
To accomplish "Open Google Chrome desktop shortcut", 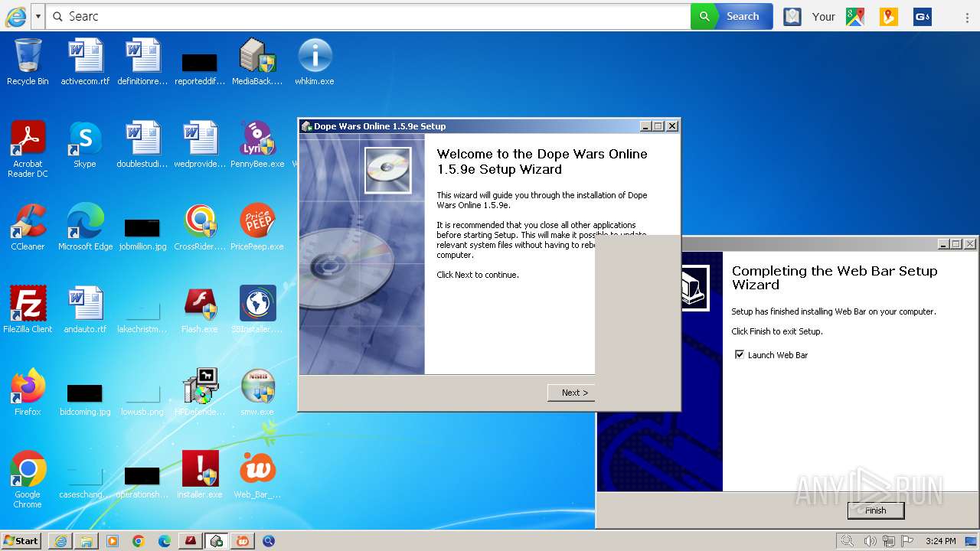I will point(28,479).
